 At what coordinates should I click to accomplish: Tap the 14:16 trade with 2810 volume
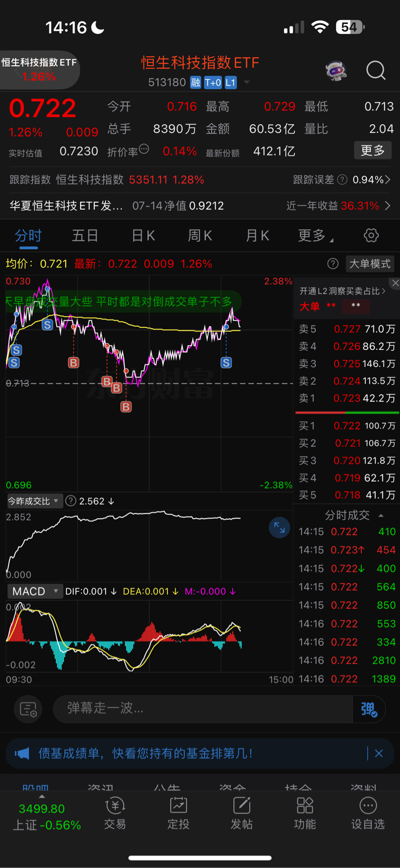click(x=347, y=661)
